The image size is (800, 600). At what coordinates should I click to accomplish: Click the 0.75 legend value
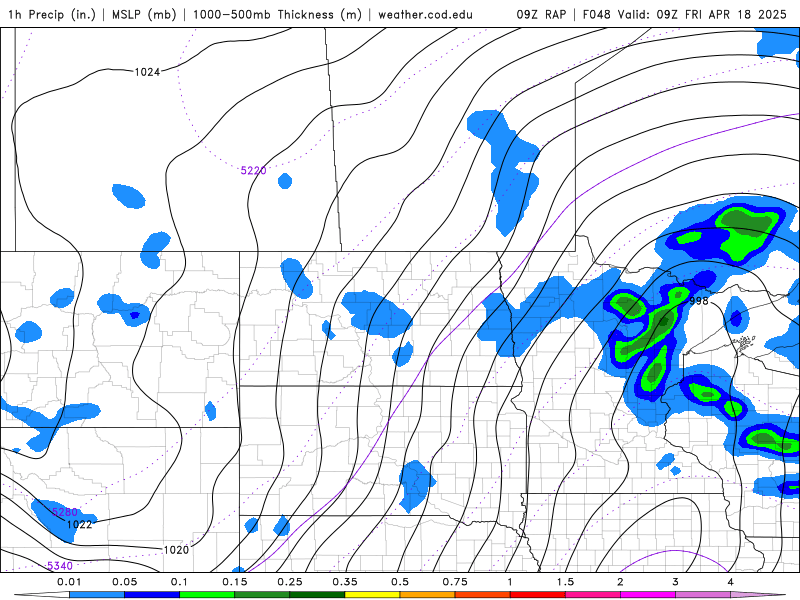point(455,582)
